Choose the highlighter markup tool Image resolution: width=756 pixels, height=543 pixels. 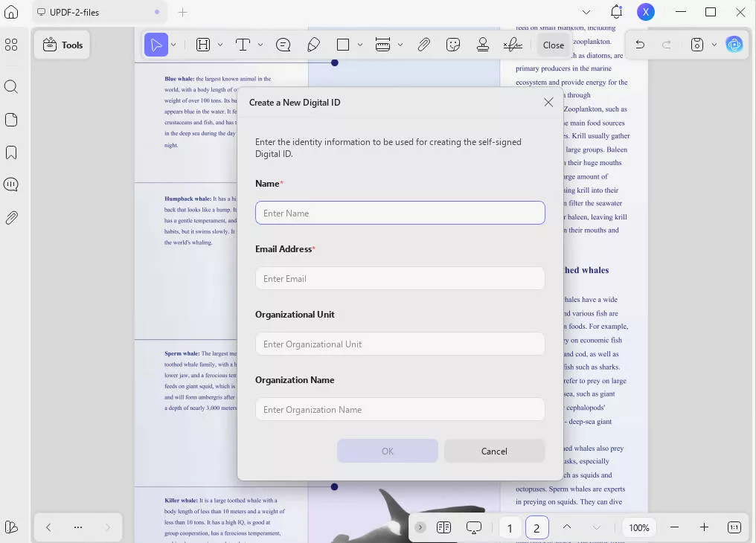pyautogui.click(x=313, y=45)
